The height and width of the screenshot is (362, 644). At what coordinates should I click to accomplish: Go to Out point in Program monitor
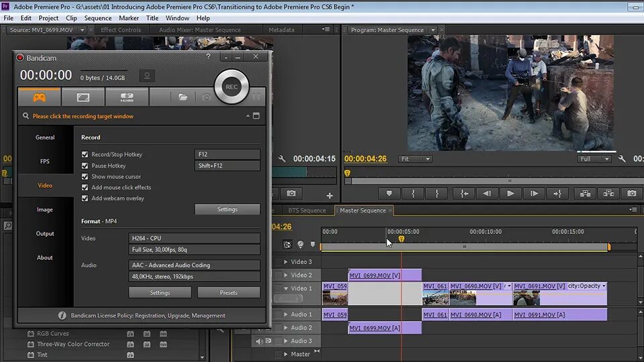point(557,193)
